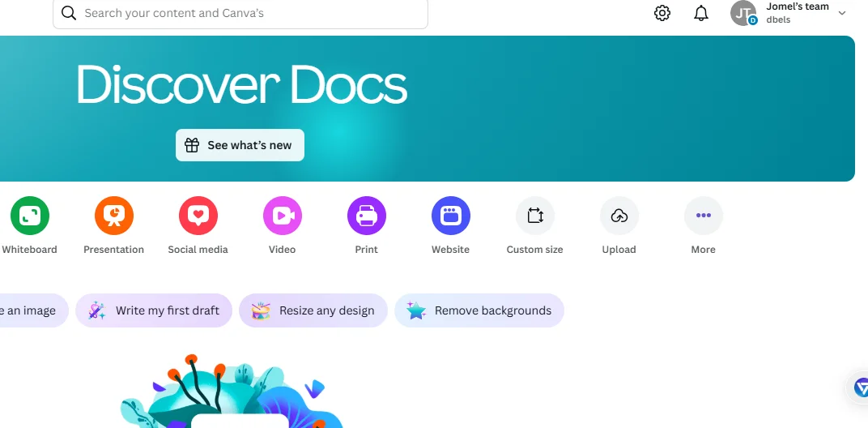Select the Whiteboard design icon
Screen dimensions: 868x428
[30, 216]
